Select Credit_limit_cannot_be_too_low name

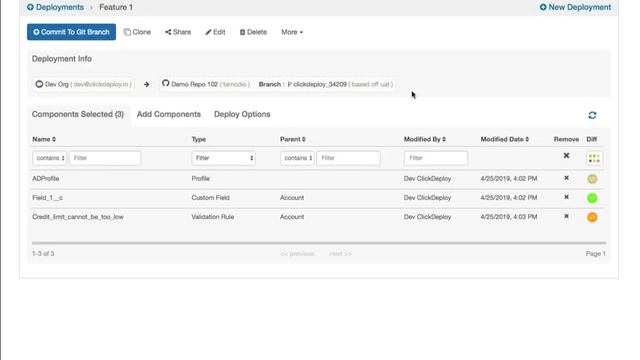tap(78, 217)
